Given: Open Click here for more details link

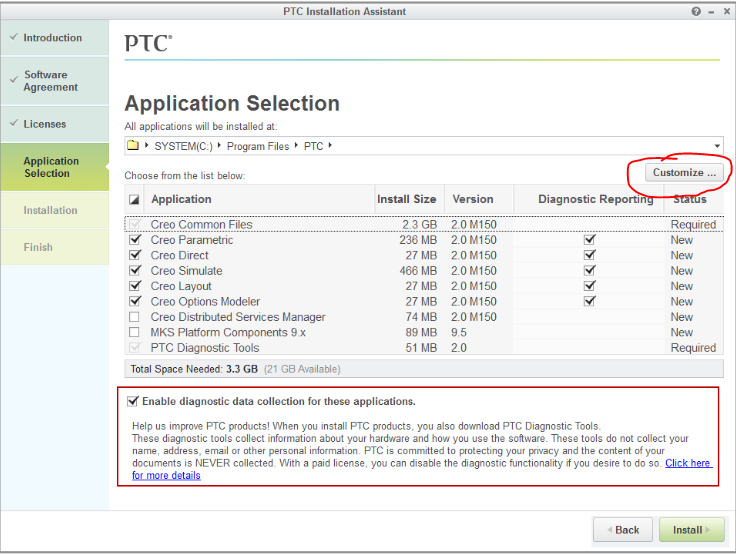Looking at the screenshot, I should pyautogui.click(x=688, y=463).
